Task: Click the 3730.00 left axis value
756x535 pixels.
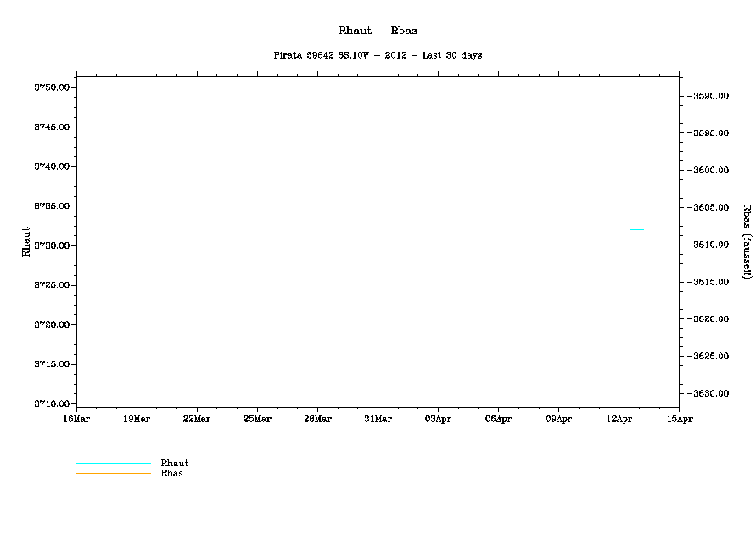Action: tap(52, 245)
